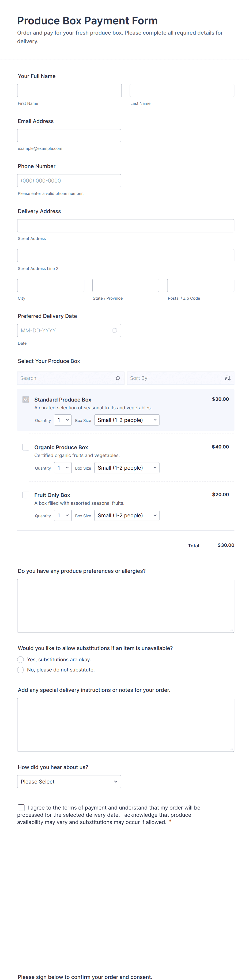Screen dimensions: 249x980
Task: Click resize handle of delivery instructions textarea
Action: [x=231, y=749]
